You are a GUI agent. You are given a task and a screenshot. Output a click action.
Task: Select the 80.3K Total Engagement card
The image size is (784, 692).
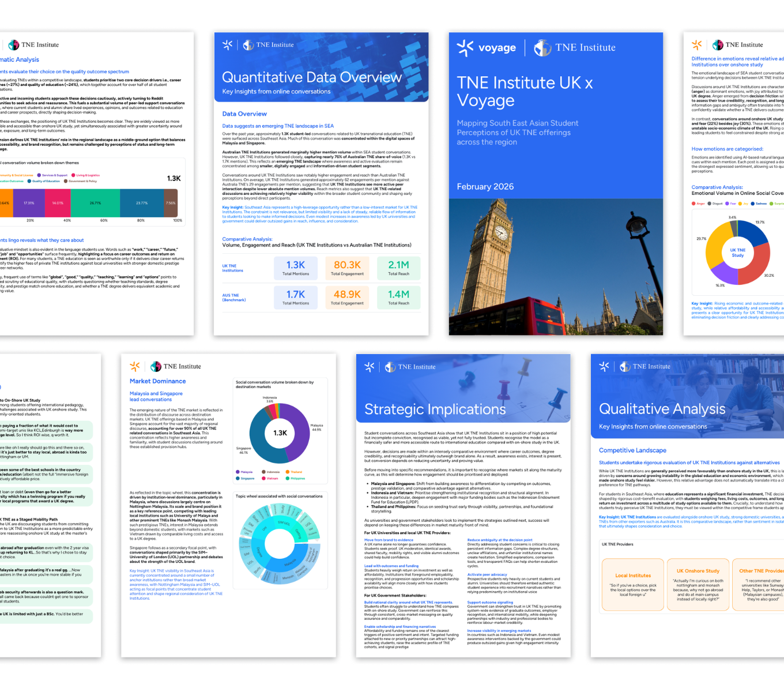point(347,268)
